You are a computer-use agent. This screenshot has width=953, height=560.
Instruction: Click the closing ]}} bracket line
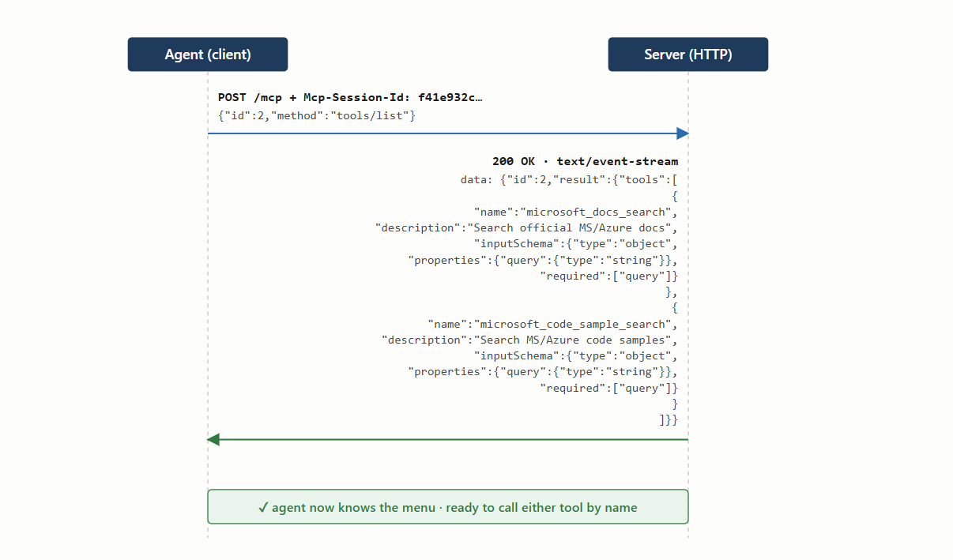pyautogui.click(x=669, y=419)
